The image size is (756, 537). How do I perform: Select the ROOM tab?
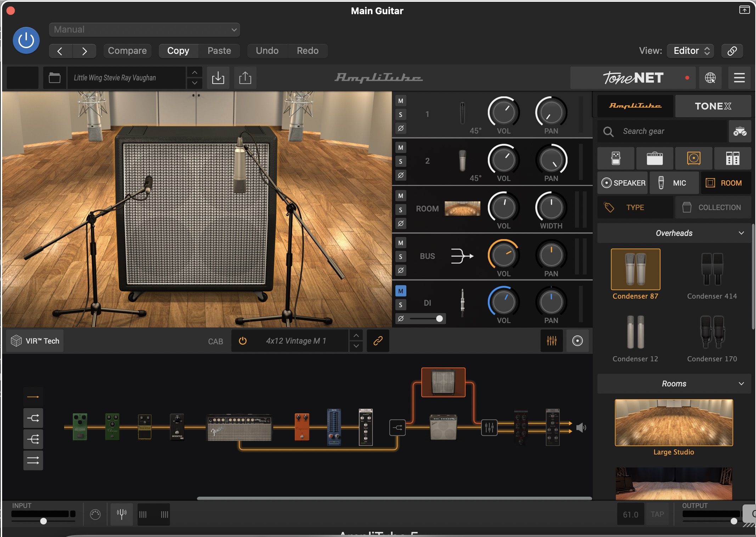tap(726, 183)
